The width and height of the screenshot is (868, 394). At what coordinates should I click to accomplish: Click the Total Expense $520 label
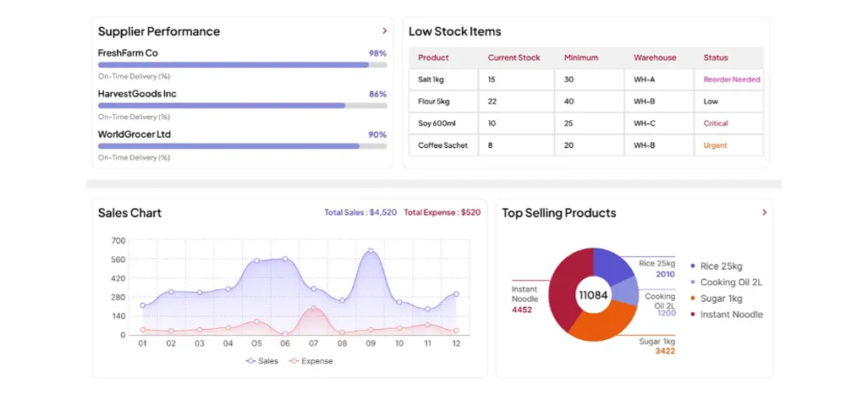[442, 212]
